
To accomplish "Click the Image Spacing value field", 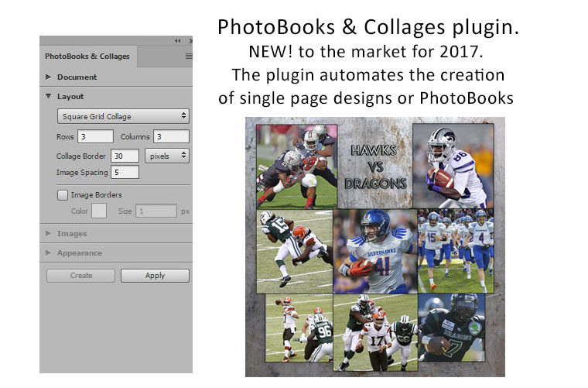I will 125,172.
